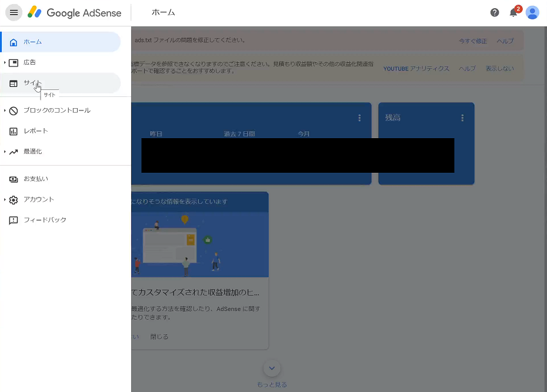This screenshot has height=392, width=547.
Task: Open お支払い in the sidebar
Action: [61, 179]
